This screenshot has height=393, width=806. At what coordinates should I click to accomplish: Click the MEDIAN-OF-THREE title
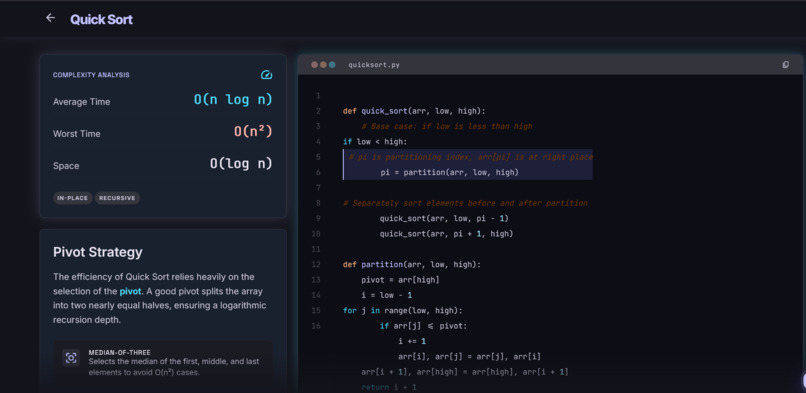point(119,352)
